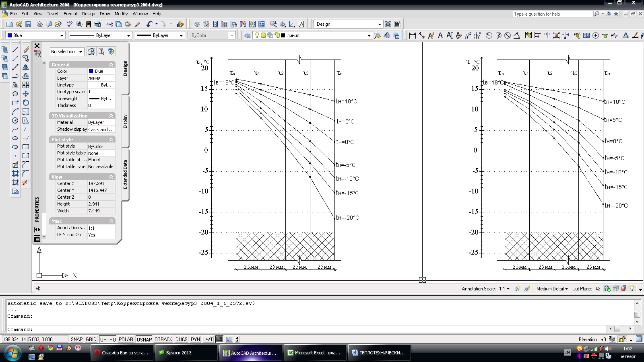
Task: Select the Mirror modify tool
Action: [x=26, y=67]
